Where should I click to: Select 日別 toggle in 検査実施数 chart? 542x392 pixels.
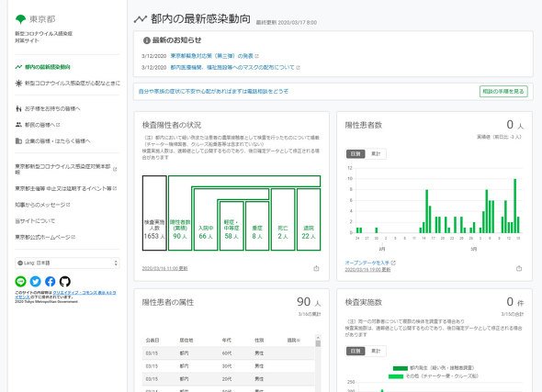(356, 351)
